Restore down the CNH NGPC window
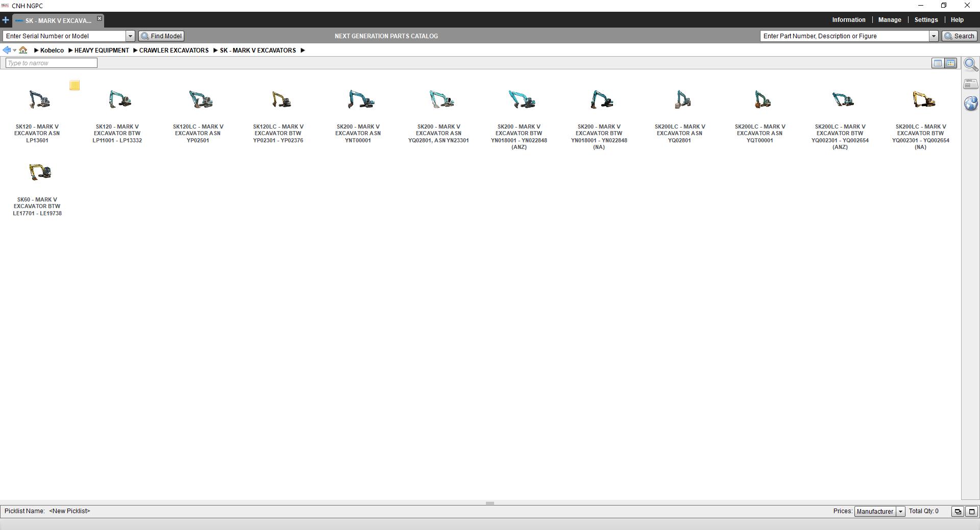The height and width of the screenshot is (530, 980). [x=944, y=6]
